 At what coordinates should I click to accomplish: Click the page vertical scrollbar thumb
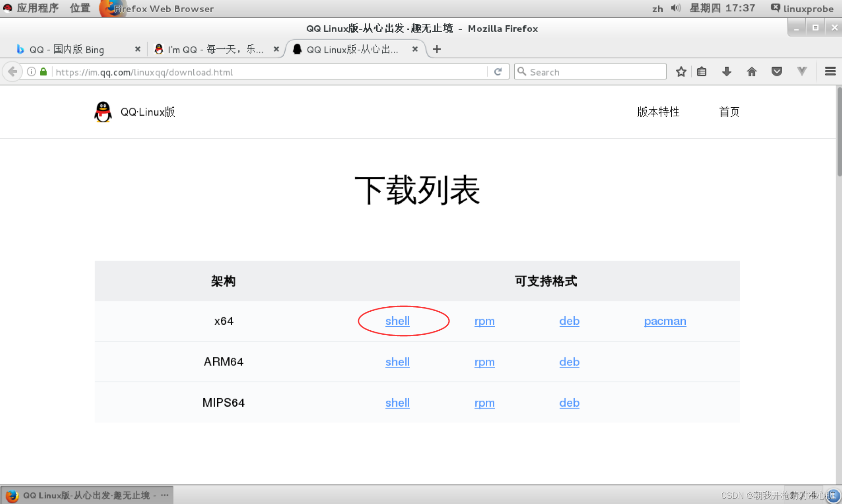click(839, 131)
